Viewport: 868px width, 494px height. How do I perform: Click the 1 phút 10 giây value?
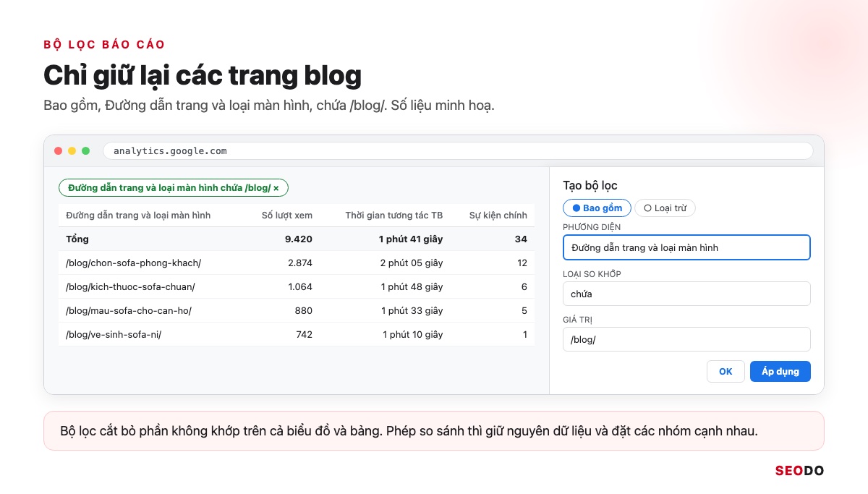pyautogui.click(x=413, y=334)
